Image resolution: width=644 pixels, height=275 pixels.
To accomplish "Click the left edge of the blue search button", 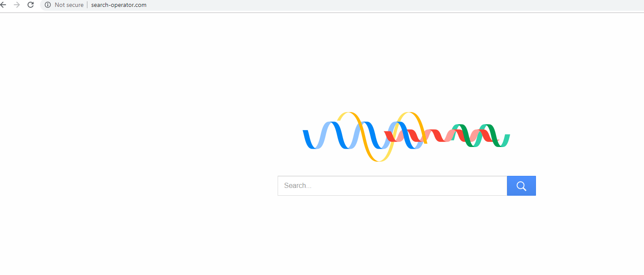I will pos(509,186).
